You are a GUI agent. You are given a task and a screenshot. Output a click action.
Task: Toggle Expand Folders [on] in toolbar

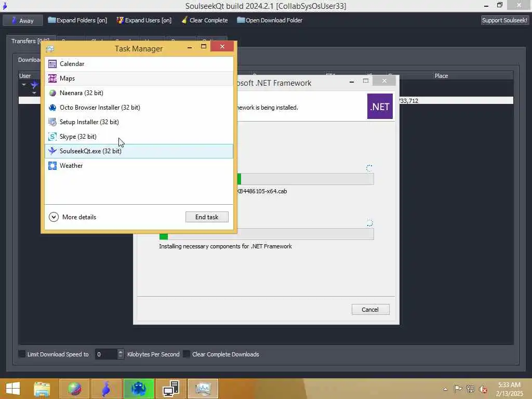pyautogui.click(x=77, y=20)
